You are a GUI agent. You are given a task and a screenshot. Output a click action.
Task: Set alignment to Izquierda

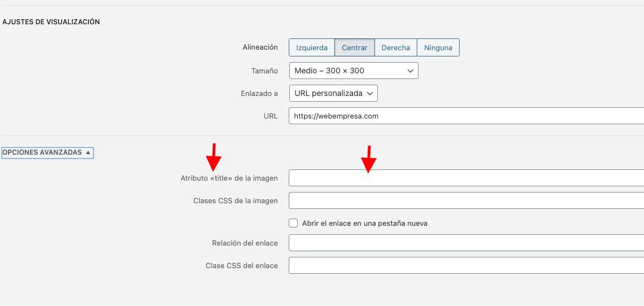tap(312, 48)
